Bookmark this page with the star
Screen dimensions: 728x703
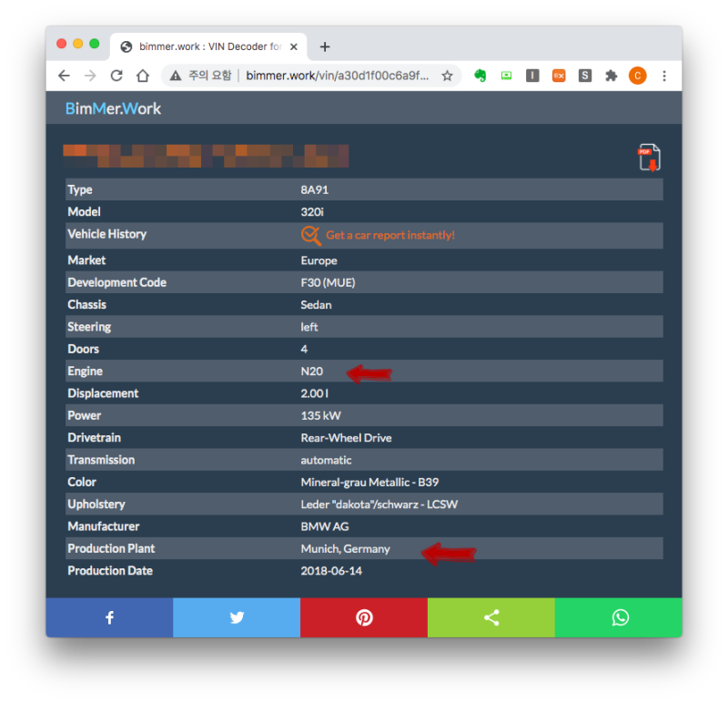(x=447, y=76)
